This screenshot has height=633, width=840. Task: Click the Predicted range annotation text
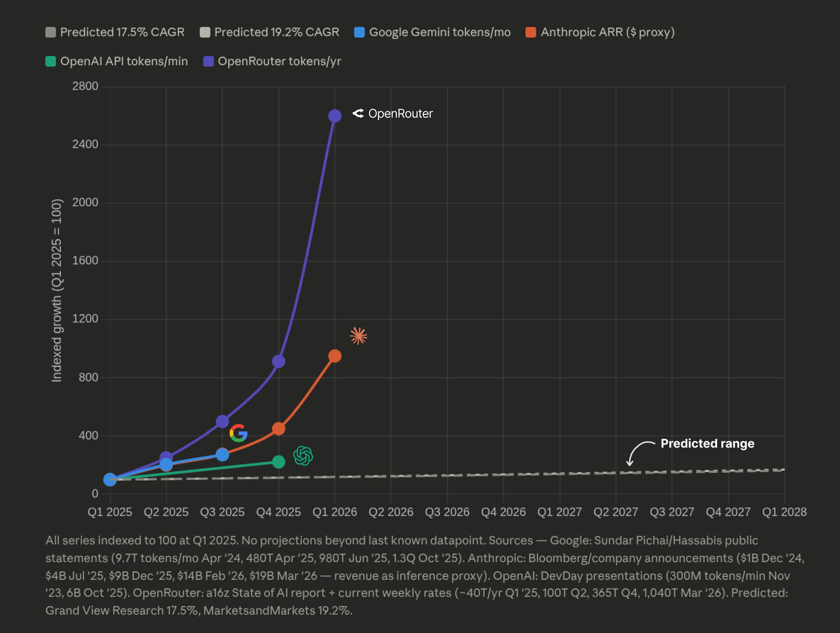coord(707,443)
